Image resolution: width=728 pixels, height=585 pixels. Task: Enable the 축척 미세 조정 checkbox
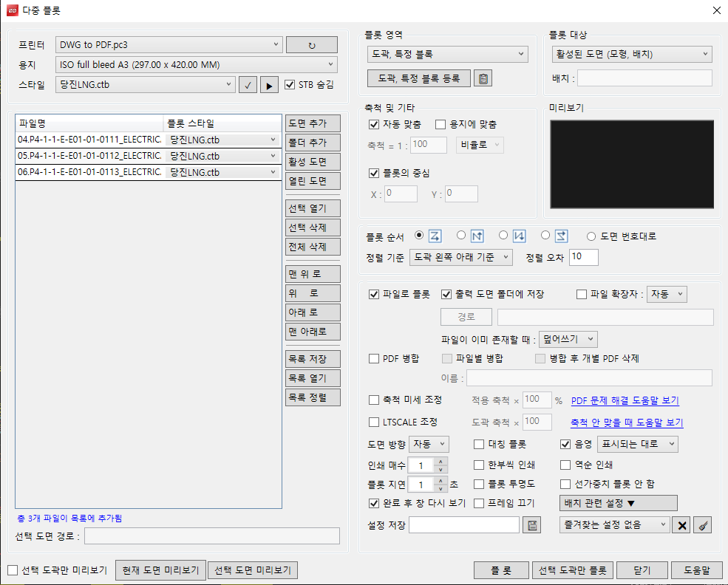(x=374, y=400)
